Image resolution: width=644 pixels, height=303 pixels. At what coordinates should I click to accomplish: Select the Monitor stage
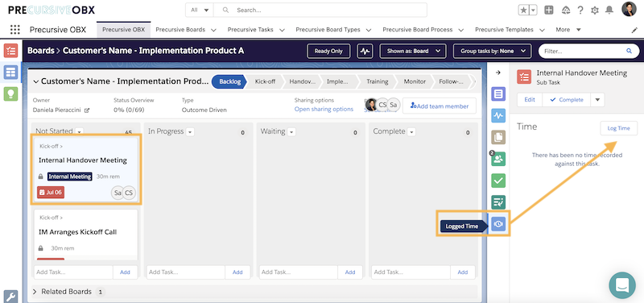(x=415, y=81)
